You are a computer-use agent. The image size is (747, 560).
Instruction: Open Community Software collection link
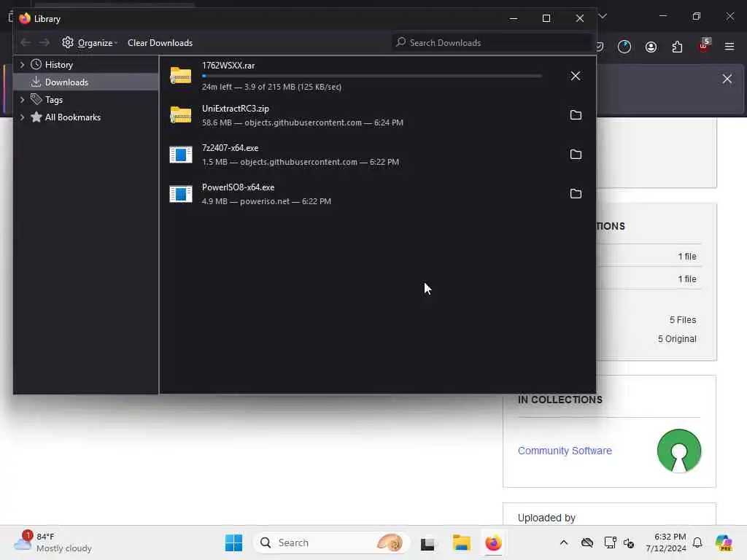565,451
